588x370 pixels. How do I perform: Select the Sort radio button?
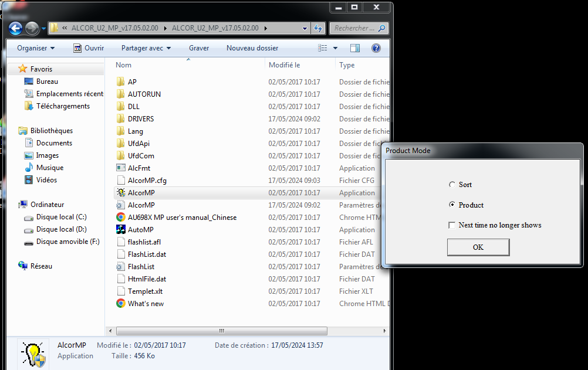pos(452,185)
